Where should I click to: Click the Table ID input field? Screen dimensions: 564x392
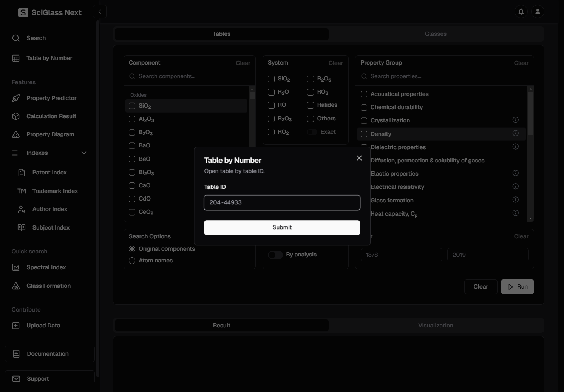click(282, 202)
